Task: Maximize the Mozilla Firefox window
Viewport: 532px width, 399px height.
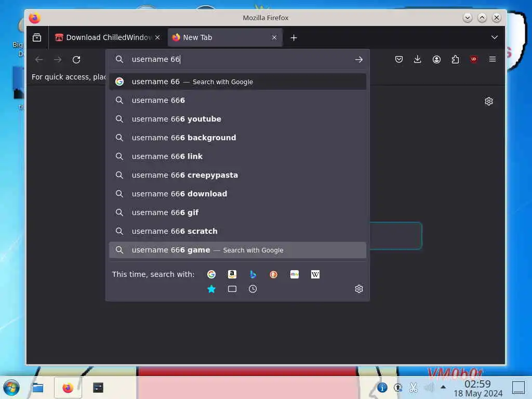Action: point(482,18)
